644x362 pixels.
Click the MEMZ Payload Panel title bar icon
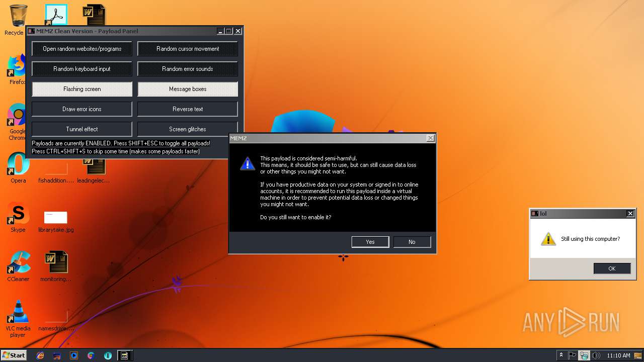tap(31, 31)
